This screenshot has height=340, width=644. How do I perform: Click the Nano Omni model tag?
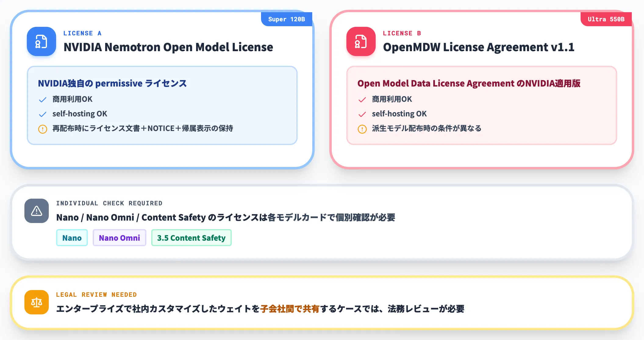coord(120,238)
